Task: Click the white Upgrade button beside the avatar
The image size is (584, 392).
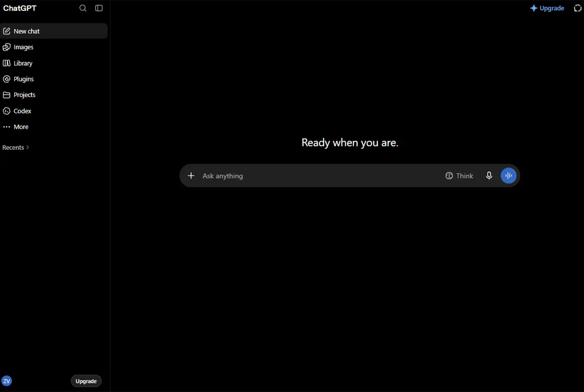Action: pos(86,381)
